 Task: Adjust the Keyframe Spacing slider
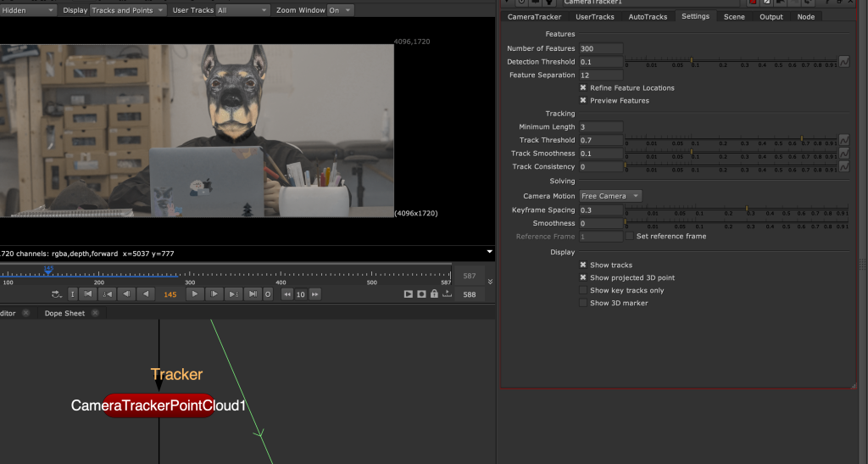click(x=746, y=209)
